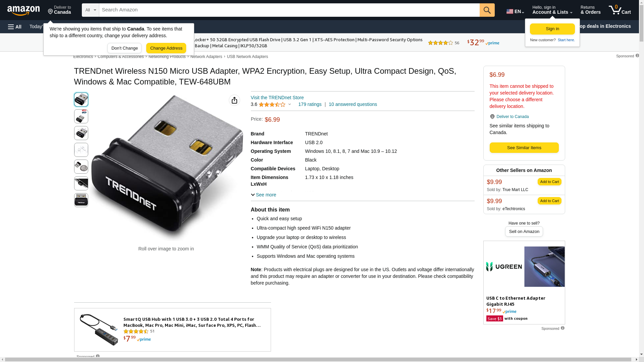
Task: Select the last product thumbnail image
Action: pos(81,200)
